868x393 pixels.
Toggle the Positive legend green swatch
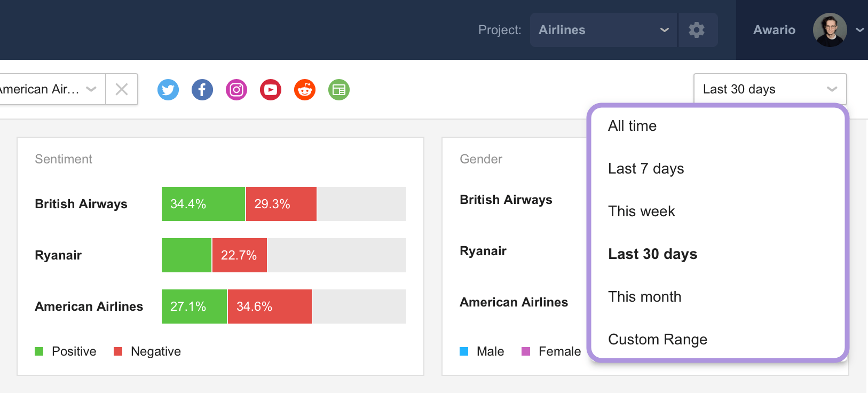[39, 351]
